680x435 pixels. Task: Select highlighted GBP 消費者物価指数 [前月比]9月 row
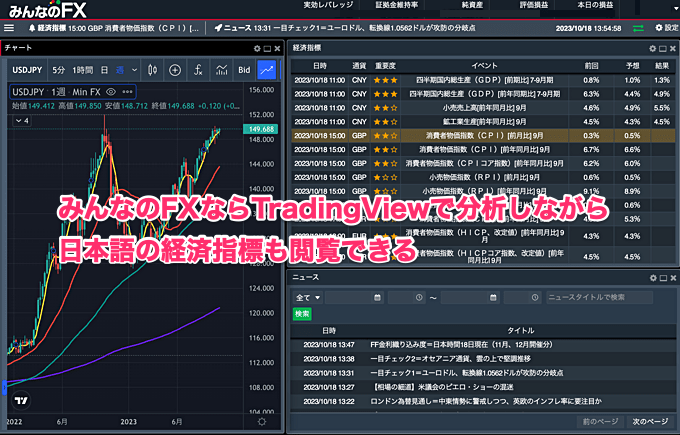tap(483, 136)
